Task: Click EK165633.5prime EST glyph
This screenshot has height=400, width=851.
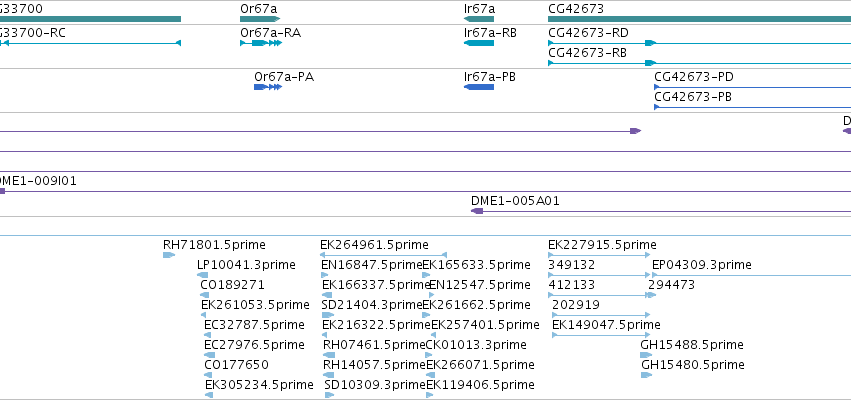Action: (x=426, y=275)
